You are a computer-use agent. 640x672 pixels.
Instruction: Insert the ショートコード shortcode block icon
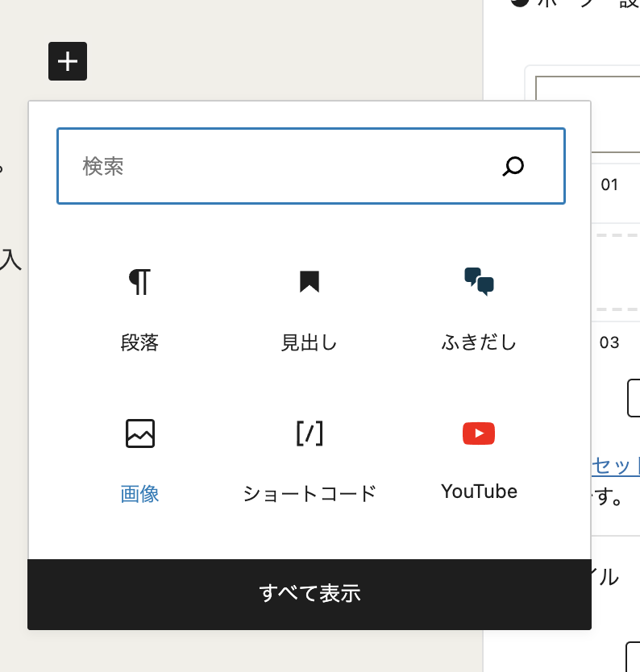tap(310, 433)
